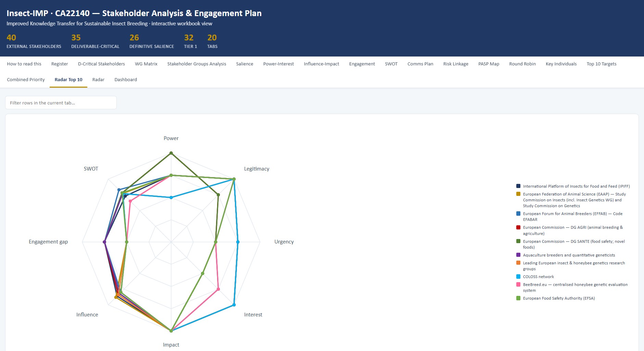The height and width of the screenshot is (351, 644).
Task: Open Combined Priority tab
Action: point(26,80)
